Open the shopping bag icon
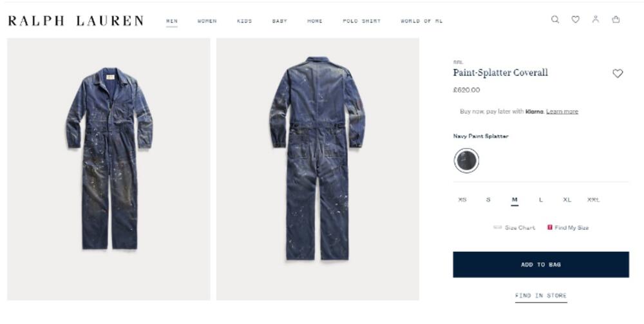This screenshot has height=324, width=644. [x=616, y=19]
